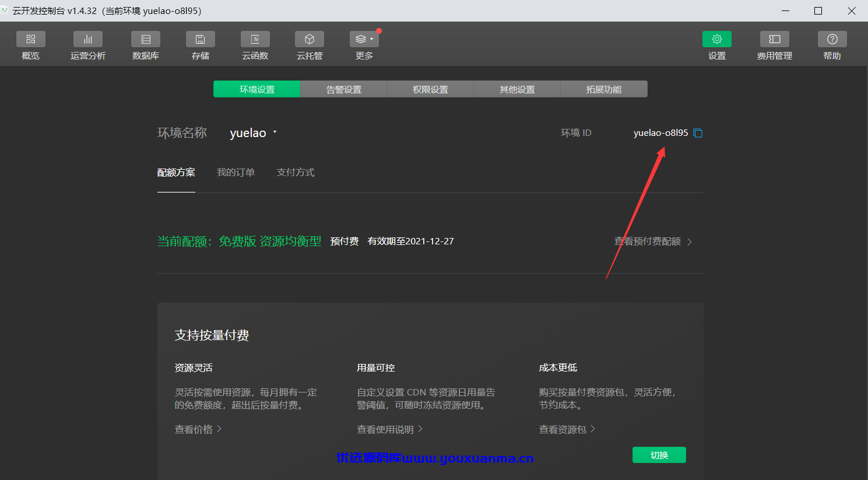
Task: Open the 帮助 help icon
Action: coord(832,39)
